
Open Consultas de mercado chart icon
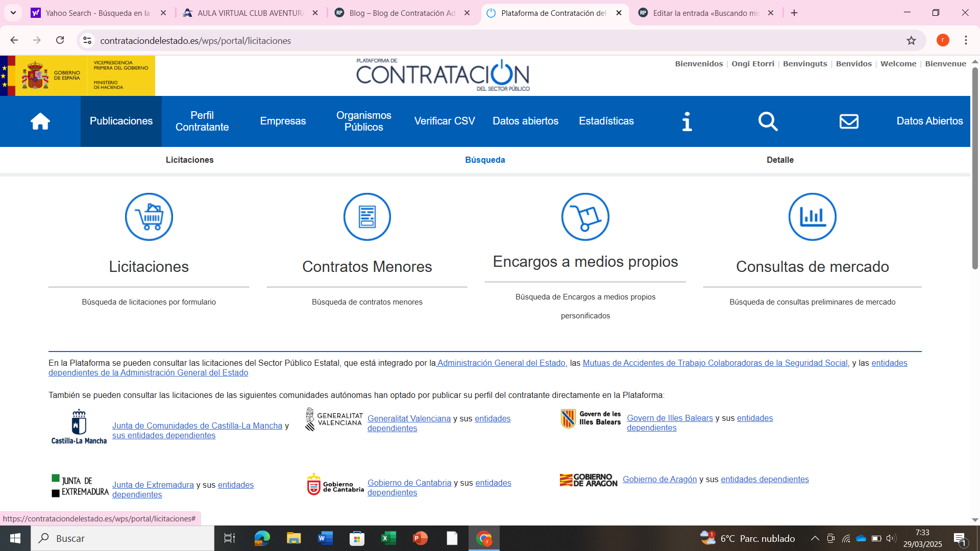[812, 217]
